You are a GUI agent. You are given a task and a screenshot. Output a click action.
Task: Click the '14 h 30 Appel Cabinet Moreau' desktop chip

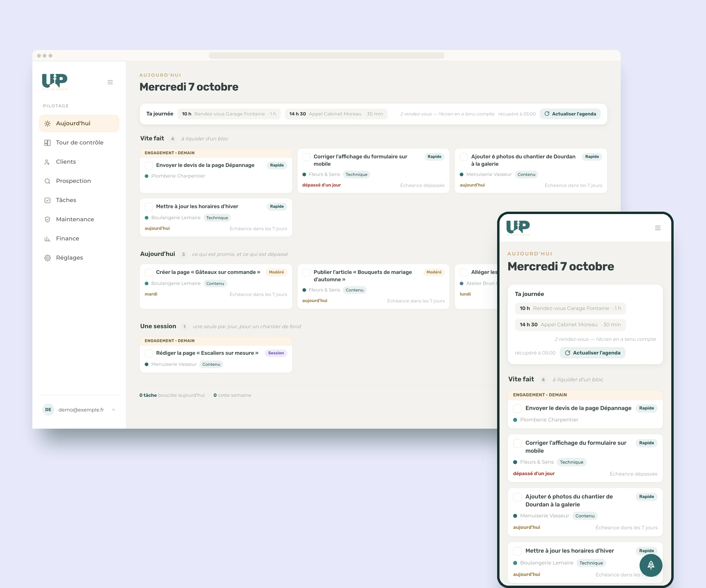point(336,114)
